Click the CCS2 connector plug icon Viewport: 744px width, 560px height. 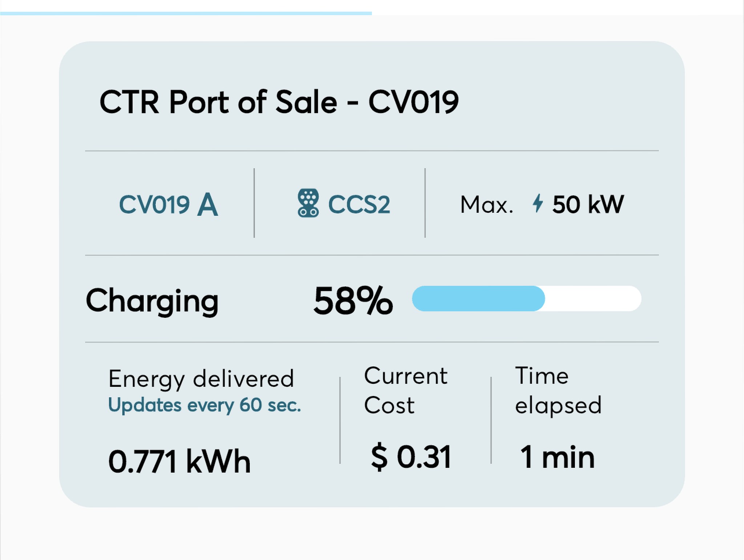point(308,203)
